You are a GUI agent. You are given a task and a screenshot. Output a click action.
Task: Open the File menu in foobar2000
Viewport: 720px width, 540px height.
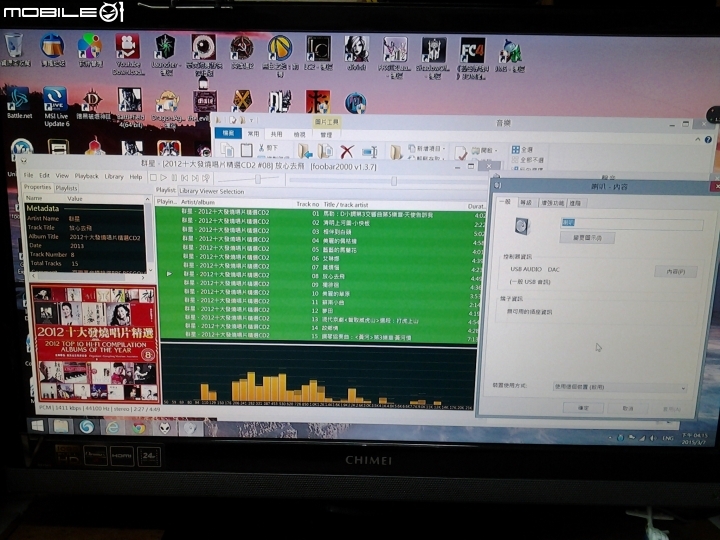tap(28, 175)
